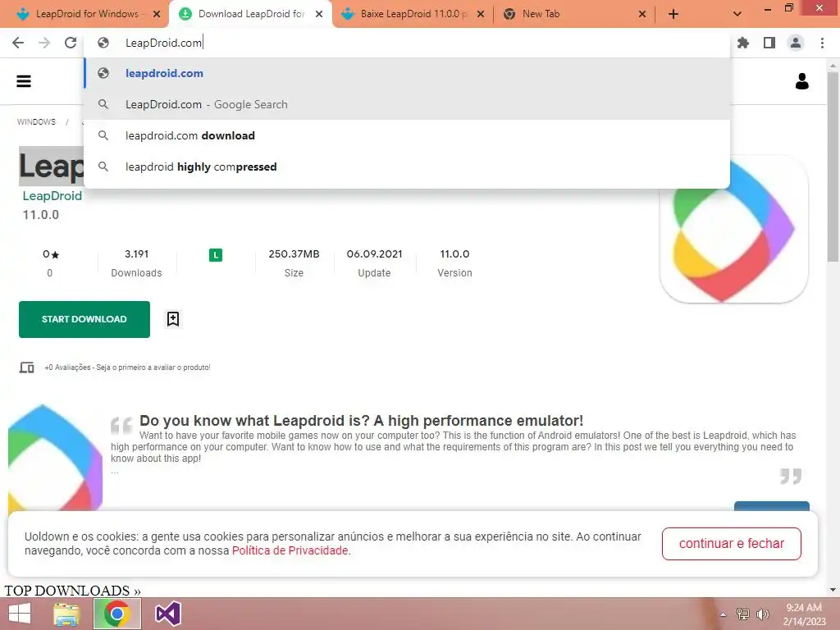
Task: Expand the tab search chevron
Action: (x=737, y=14)
